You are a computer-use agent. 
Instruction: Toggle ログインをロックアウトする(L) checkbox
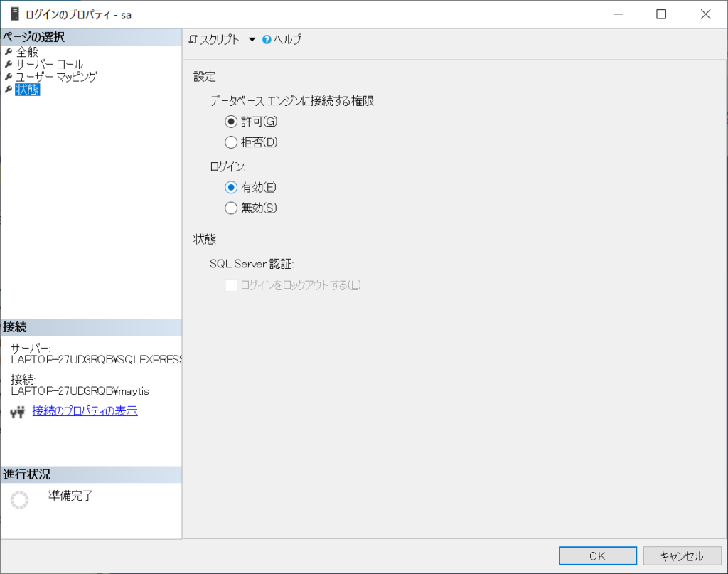tap(231, 285)
